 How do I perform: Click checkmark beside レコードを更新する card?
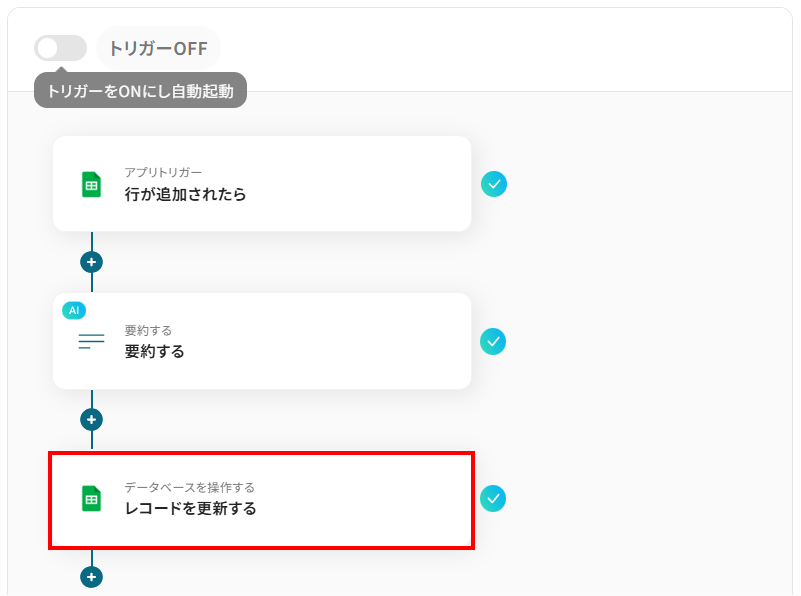[493, 498]
